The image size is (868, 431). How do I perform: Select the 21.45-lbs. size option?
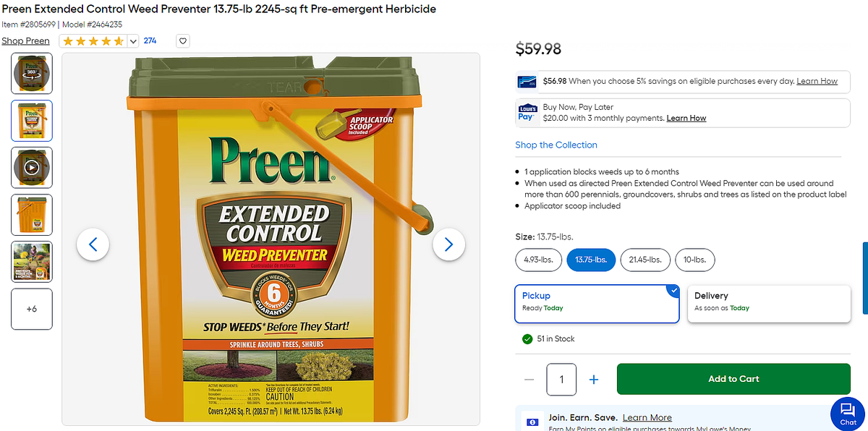[645, 260]
